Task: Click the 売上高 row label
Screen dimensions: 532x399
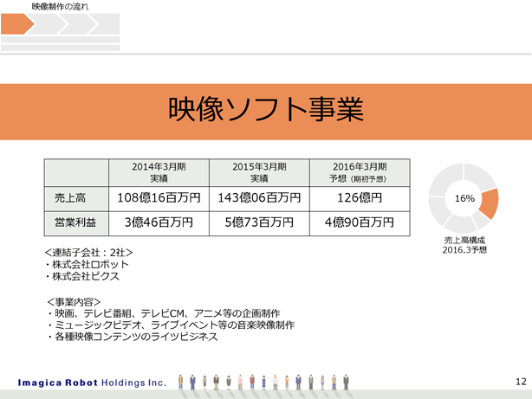Action: (76, 199)
